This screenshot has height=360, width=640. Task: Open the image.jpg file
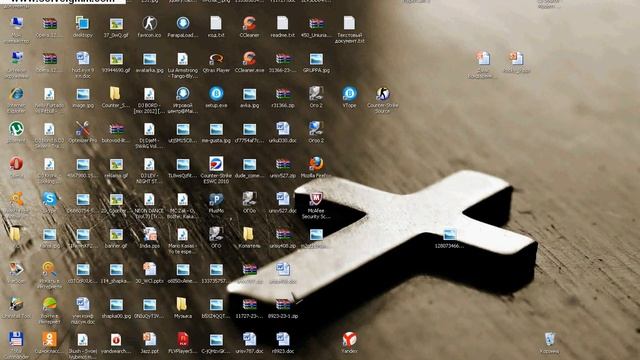coord(83,94)
